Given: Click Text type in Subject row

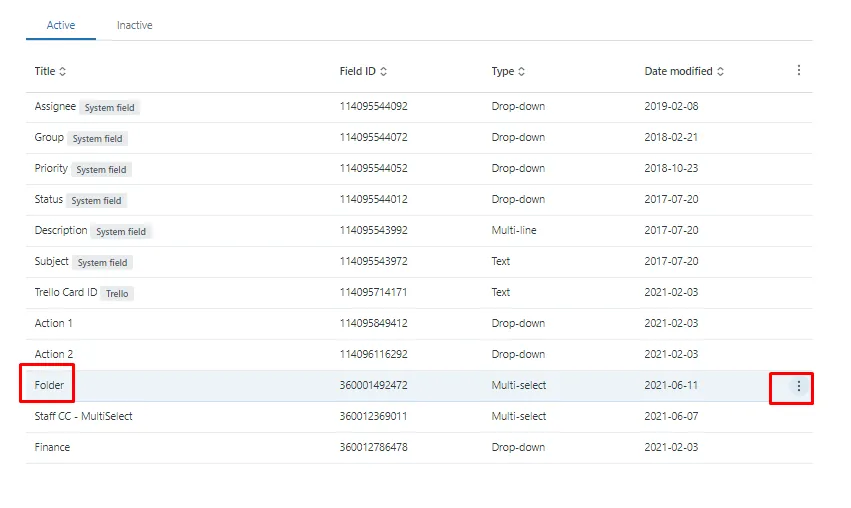Looking at the screenshot, I should [x=500, y=261].
